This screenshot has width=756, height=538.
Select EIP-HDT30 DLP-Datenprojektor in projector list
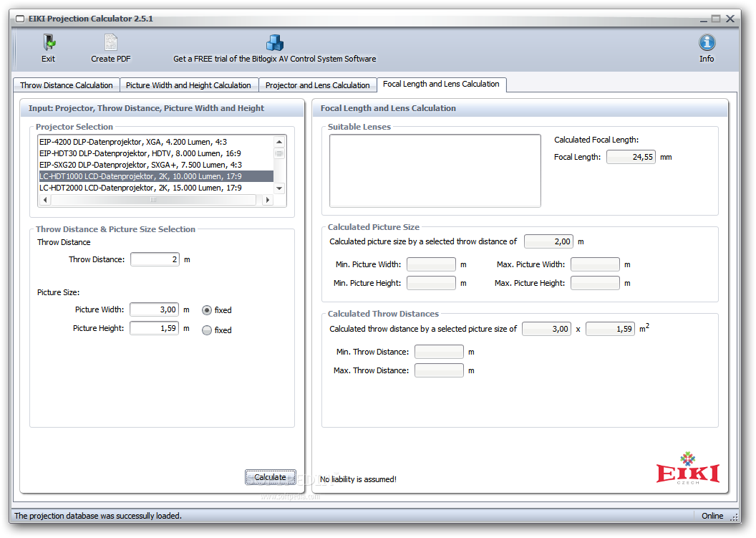tap(156, 153)
